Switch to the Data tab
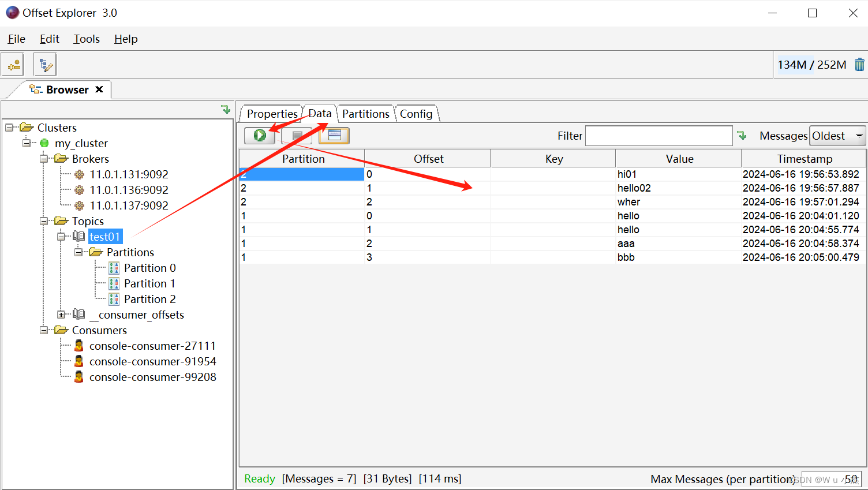The width and height of the screenshot is (868, 490). 320,113
